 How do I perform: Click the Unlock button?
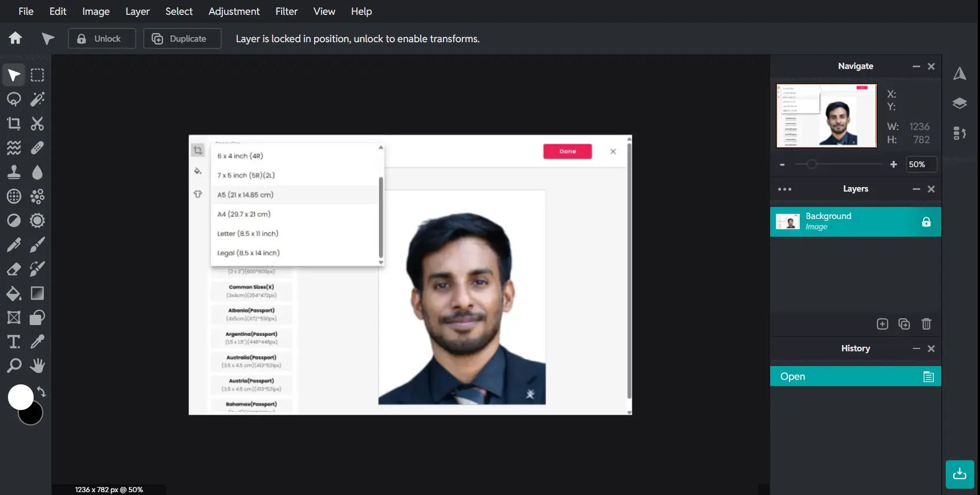tap(102, 39)
